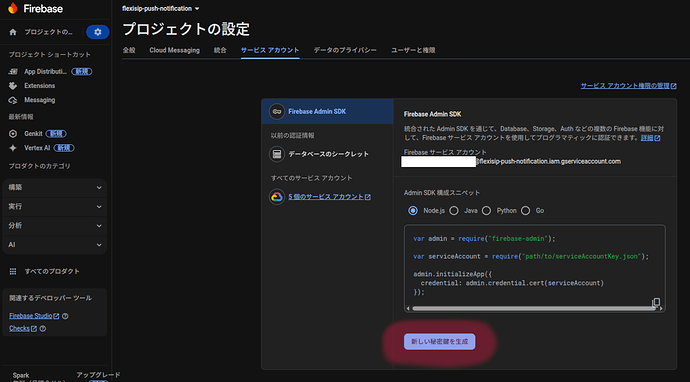Click external link icon beside 詳細

click(x=657, y=138)
